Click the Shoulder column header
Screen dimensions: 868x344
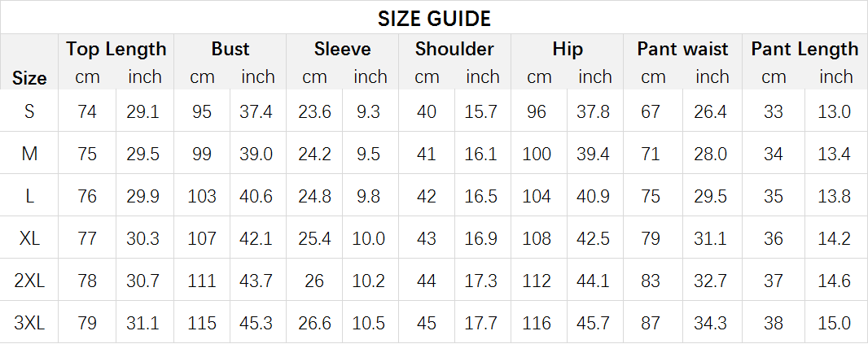454,49
